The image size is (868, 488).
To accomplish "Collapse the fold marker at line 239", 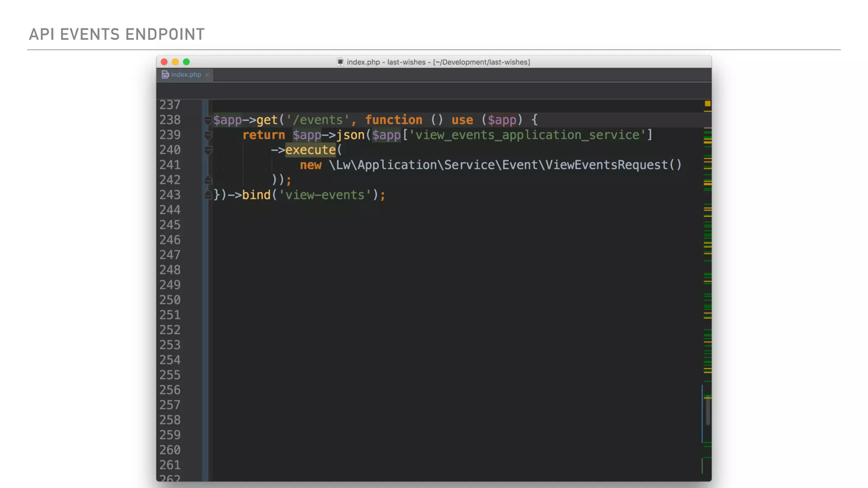I will point(208,135).
